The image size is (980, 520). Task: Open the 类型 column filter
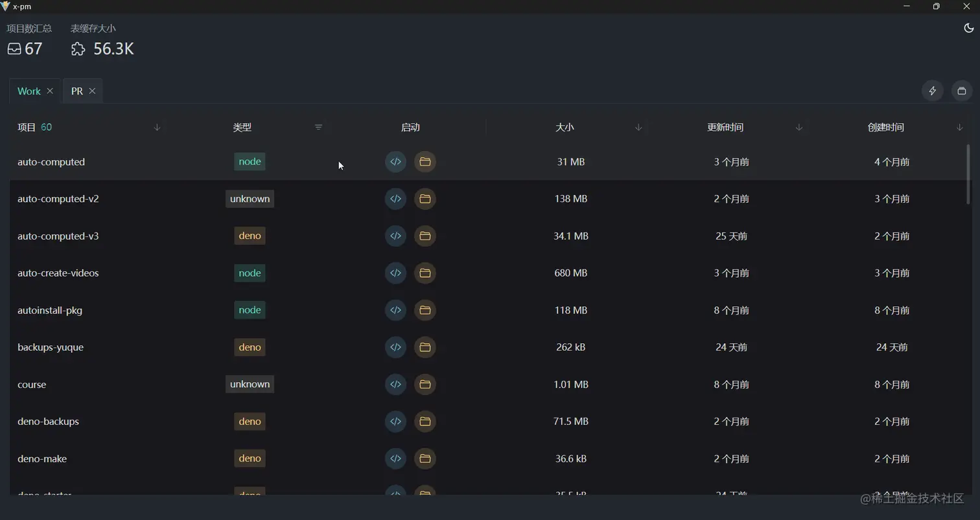point(318,128)
